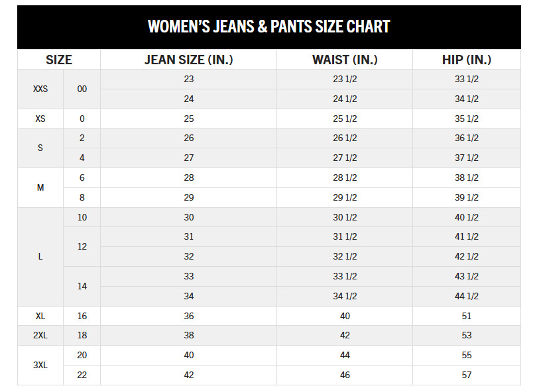Select jean size 36 cell
This screenshot has width=537, height=392.
(189, 316)
